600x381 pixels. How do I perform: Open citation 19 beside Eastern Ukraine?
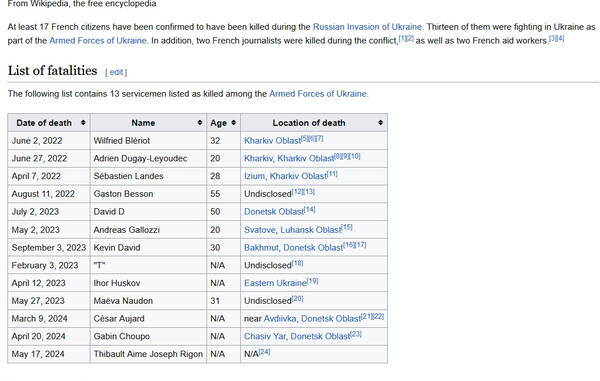pyautogui.click(x=313, y=281)
